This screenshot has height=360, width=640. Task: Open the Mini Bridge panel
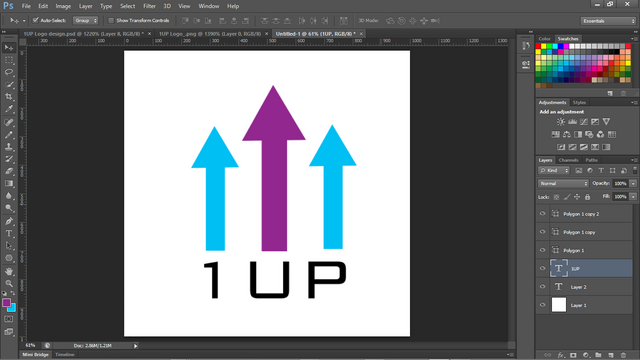point(35,355)
